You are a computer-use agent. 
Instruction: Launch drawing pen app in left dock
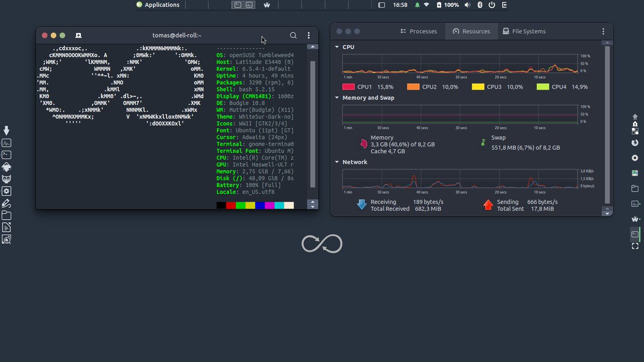pos(7,203)
